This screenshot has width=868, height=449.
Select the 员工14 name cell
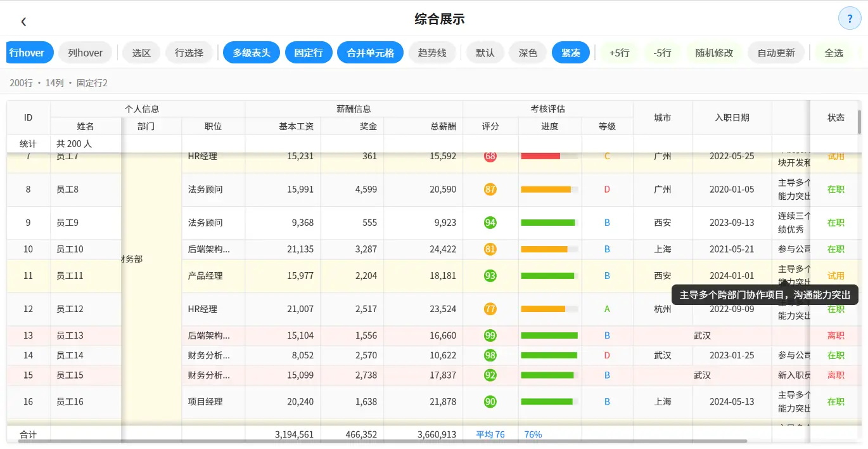click(x=70, y=356)
